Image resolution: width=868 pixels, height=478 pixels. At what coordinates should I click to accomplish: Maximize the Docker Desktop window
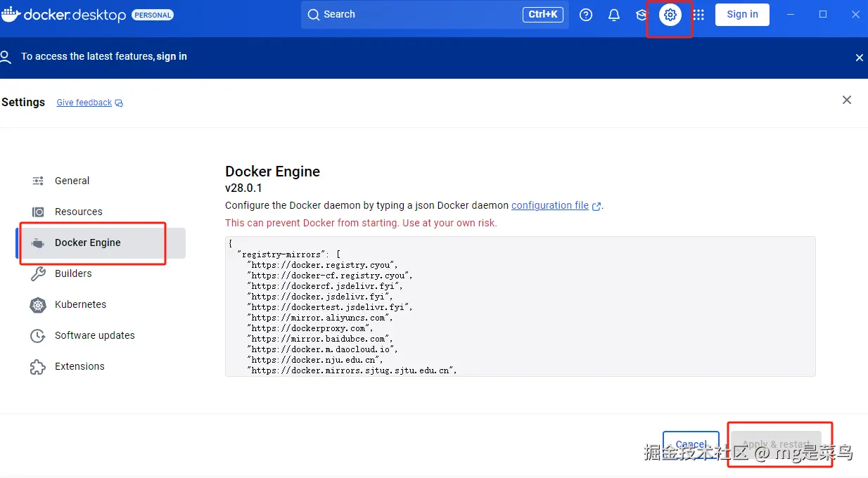click(x=823, y=15)
